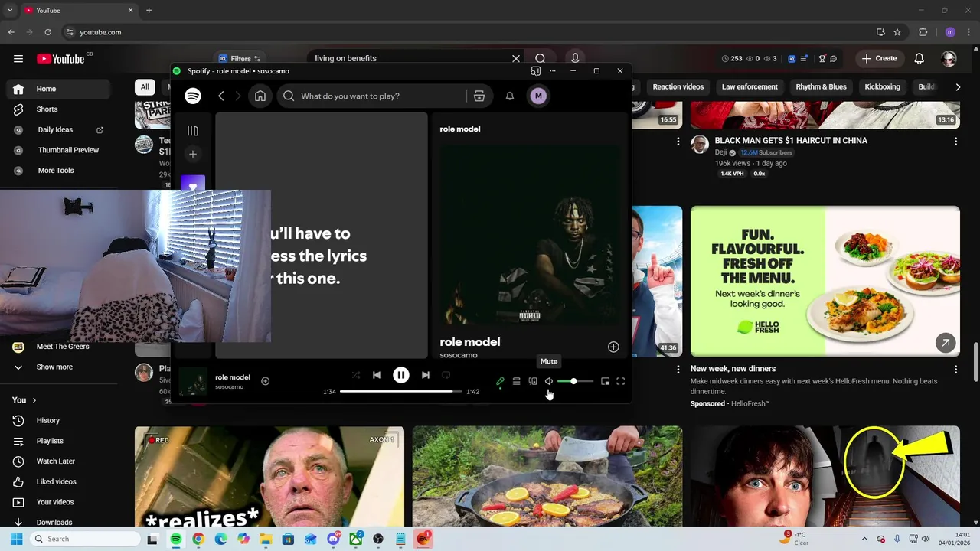Expand Your Library in Spotify sidebar

pos(193,131)
